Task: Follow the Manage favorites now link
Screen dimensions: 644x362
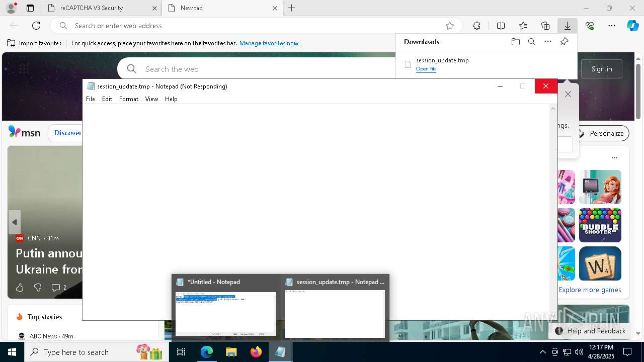Action: pyautogui.click(x=269, y=43)
